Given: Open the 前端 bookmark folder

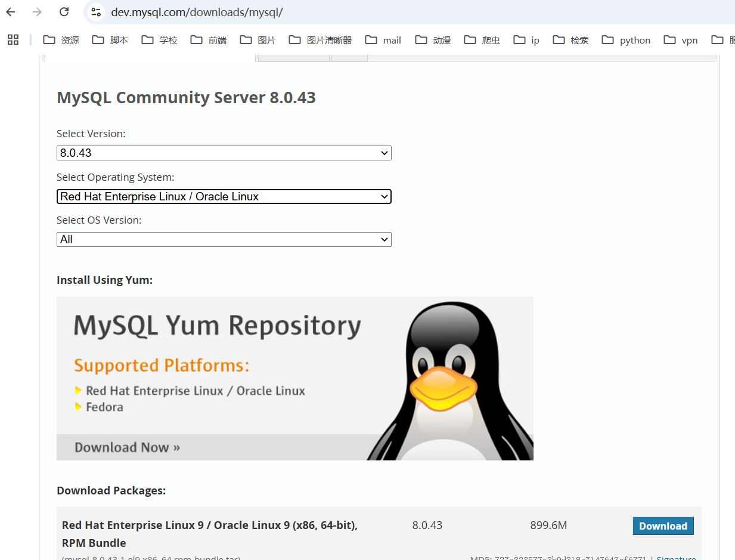Looking at the screenshot, I should pyautogui.click(x=209, y=40).
